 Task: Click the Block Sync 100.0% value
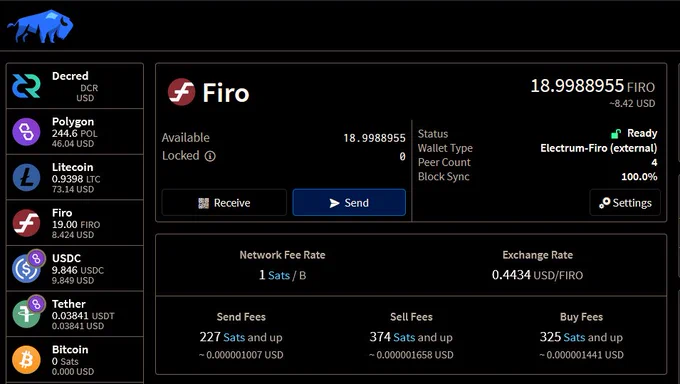click(639, 177)
